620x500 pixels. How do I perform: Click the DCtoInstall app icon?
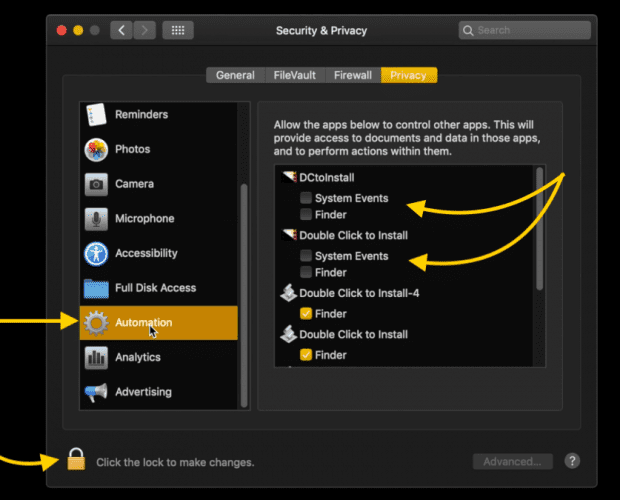289,177
